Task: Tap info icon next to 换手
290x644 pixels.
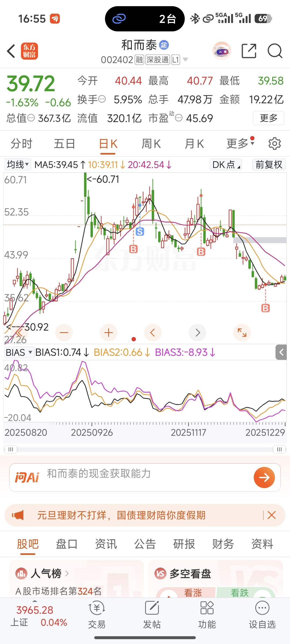Action: pyautogui.click(x=102, y=99)
